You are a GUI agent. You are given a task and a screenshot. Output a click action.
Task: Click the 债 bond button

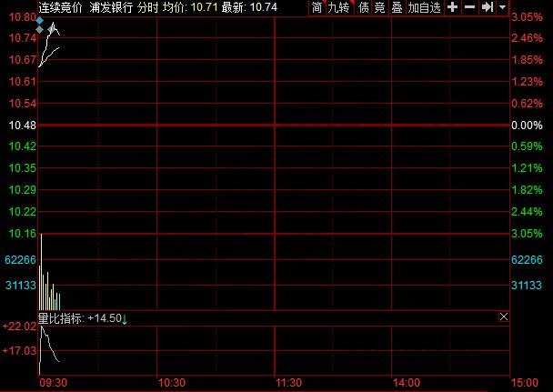click(x=364, y=7)
